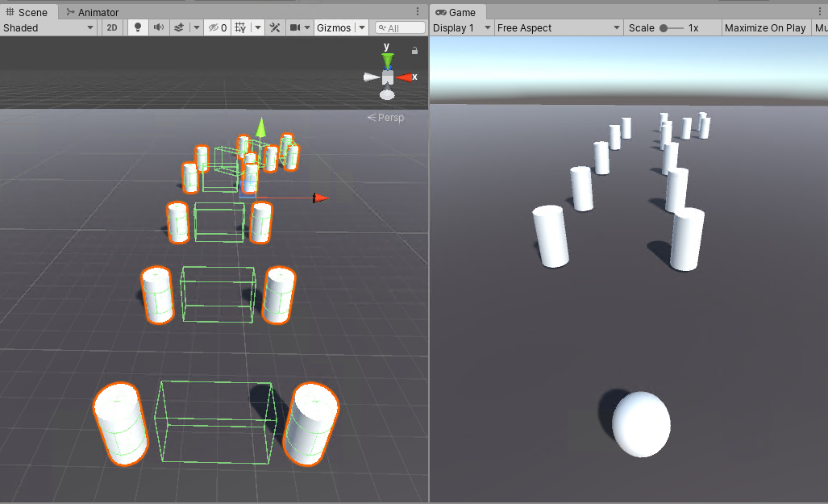Image resolution: width=828 pixels, height=504 pixels.
Task: Switch to the Animator tab
Action: click(91, 11)
